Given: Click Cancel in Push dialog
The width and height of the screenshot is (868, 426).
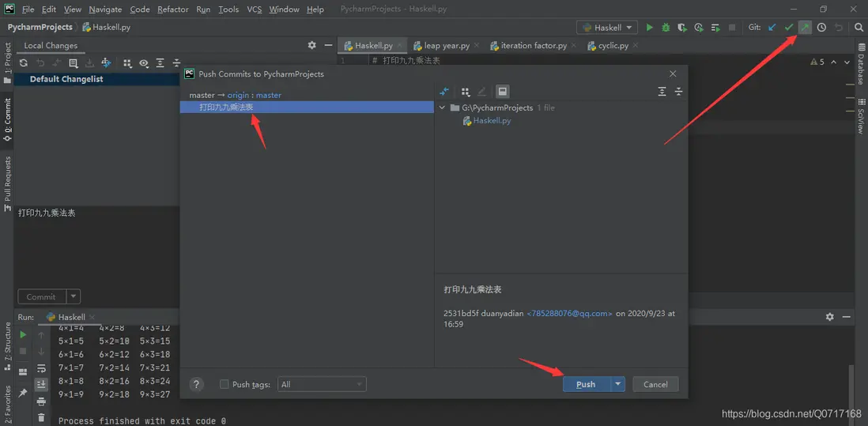Looking at the screenshot, I should [x=655, y=384].
